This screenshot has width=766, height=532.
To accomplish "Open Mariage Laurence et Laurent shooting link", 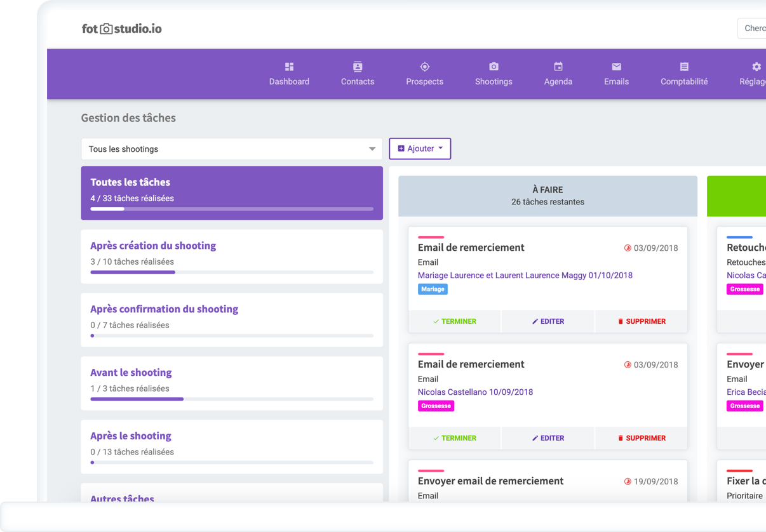I will (525, 276).
